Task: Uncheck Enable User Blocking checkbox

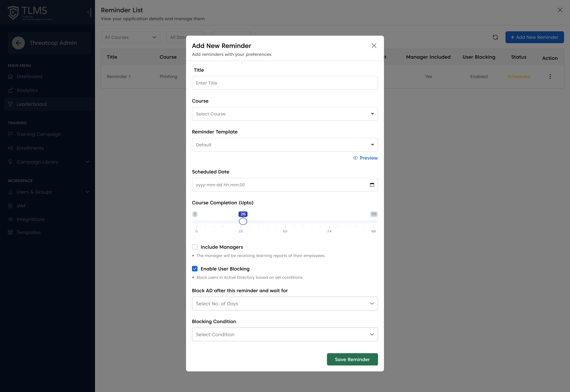Action: coord(195,269)
